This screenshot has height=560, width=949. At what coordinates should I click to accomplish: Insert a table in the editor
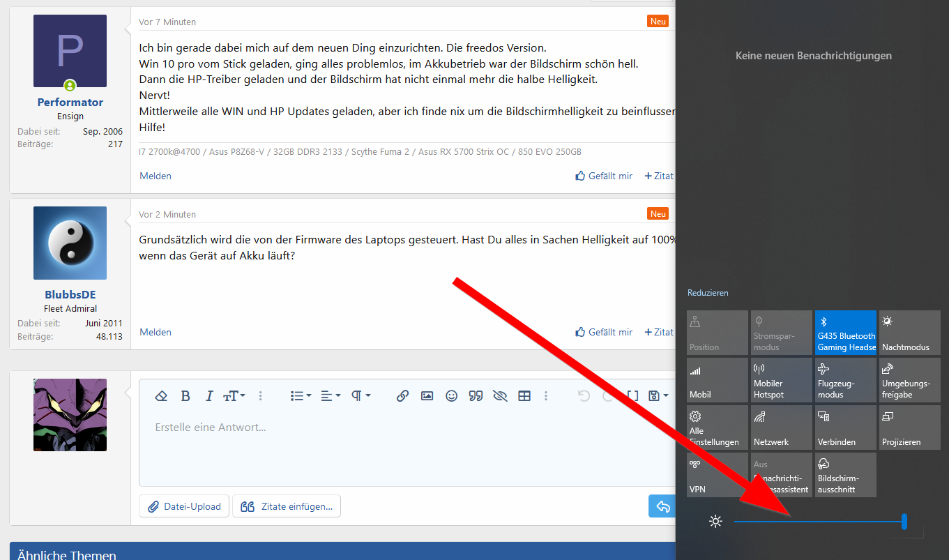[524, 395]
